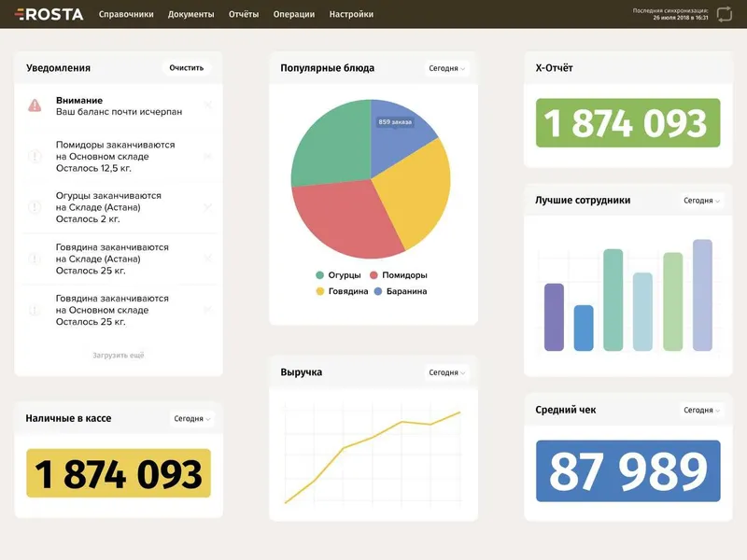Click the green X-Отчёт total 1 874 093
747x560 pixels.
pyautogui.click(x=627, y=123)
